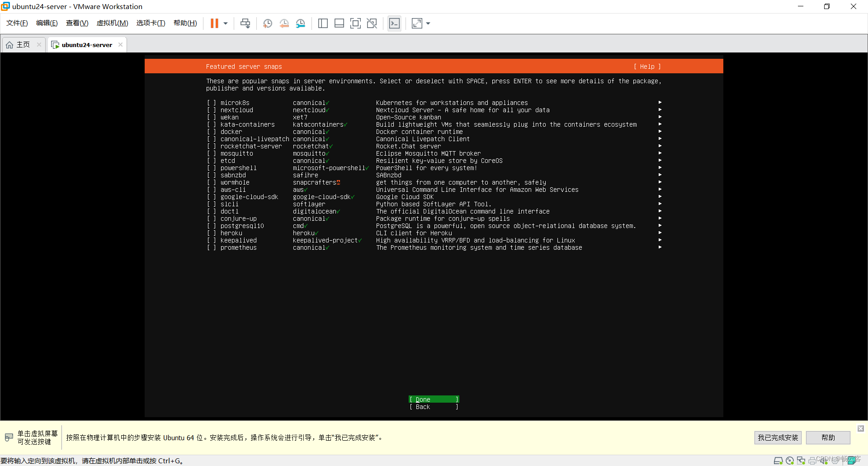This screenshot has width=868, height=466.
Task: Click the Done button in installer
Action: (434, 399)
